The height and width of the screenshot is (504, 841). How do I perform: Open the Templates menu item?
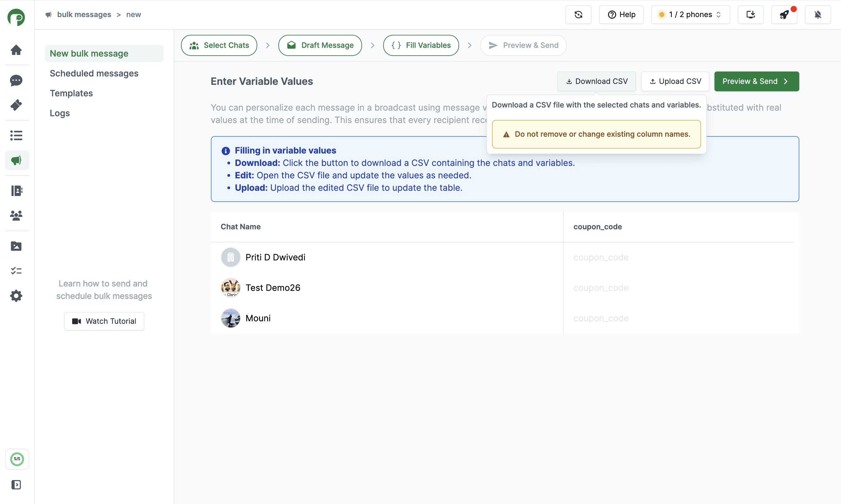(71, 93)
